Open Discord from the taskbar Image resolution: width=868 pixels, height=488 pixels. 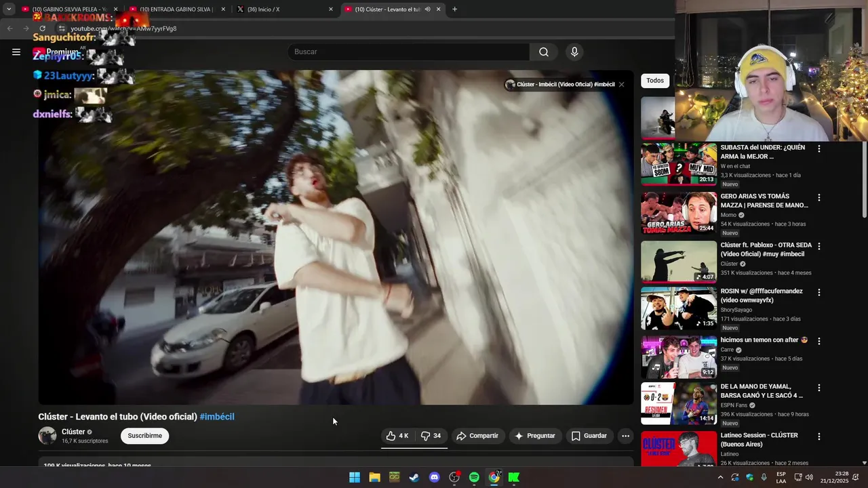tap(435, 477)
